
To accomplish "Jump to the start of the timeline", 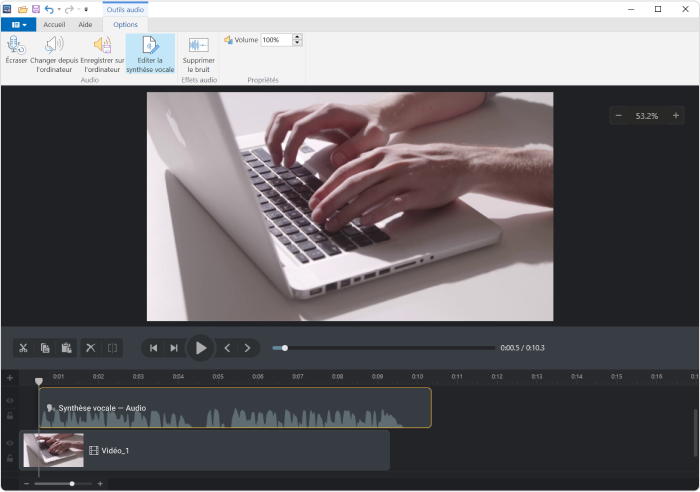I will tap(153, 348).
